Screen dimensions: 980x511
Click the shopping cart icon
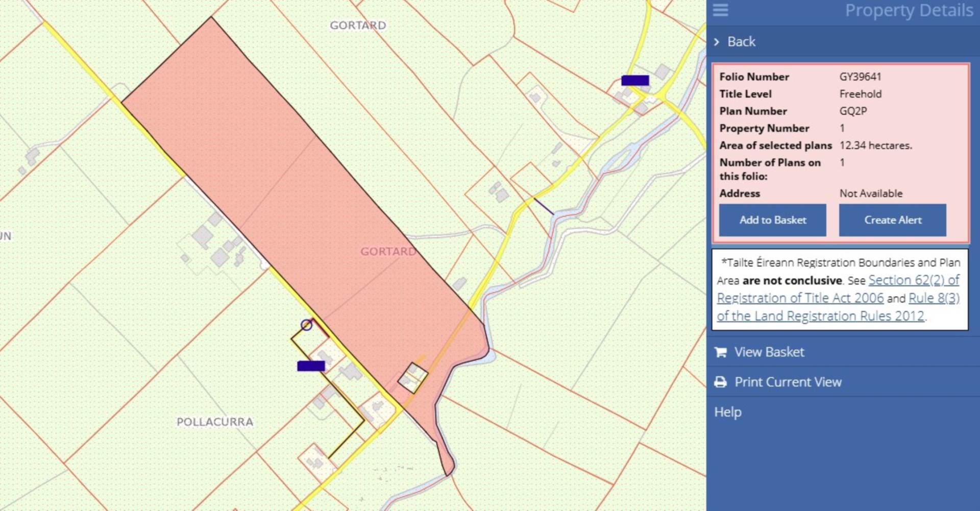720,352
